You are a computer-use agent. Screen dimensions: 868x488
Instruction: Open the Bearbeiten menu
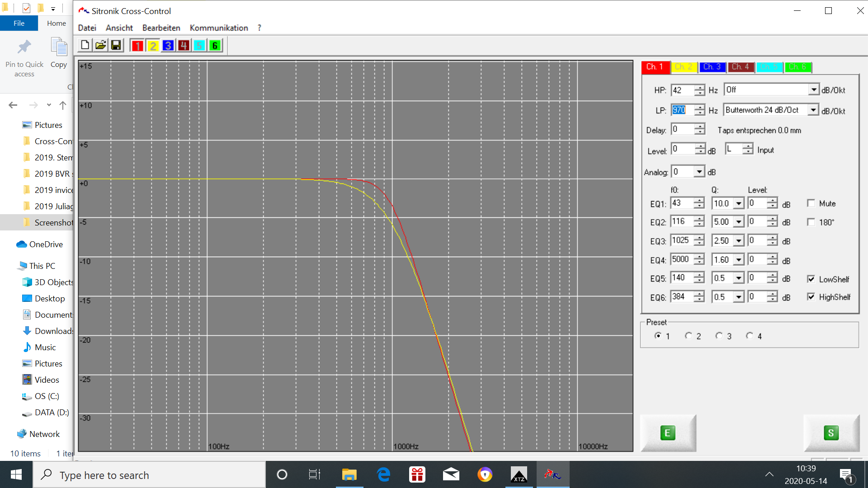161,28
